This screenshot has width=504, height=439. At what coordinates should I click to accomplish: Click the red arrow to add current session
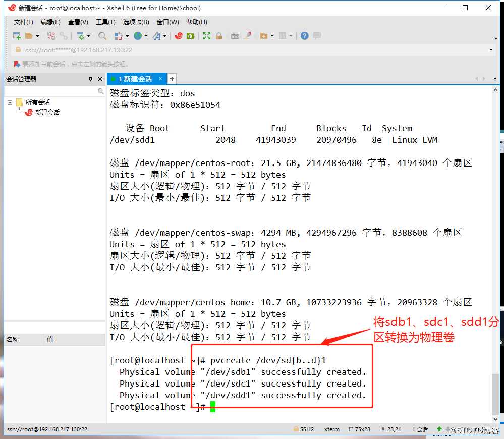coord(16,65)
